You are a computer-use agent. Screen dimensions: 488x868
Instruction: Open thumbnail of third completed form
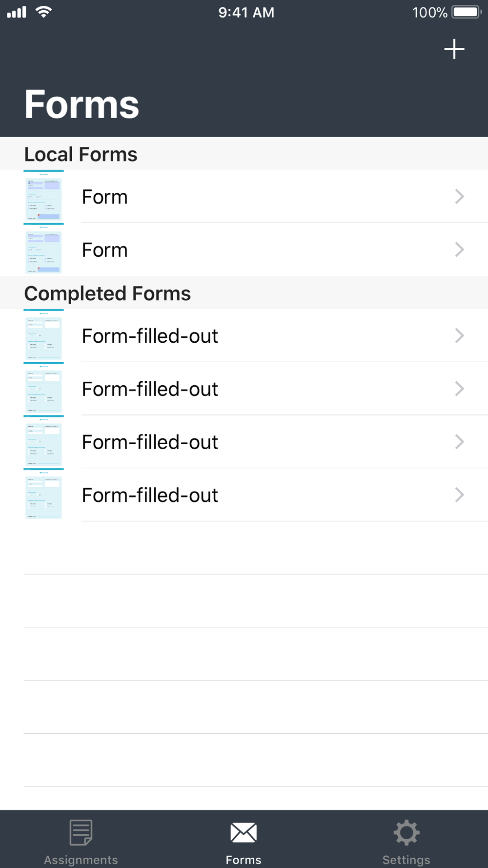43,442
